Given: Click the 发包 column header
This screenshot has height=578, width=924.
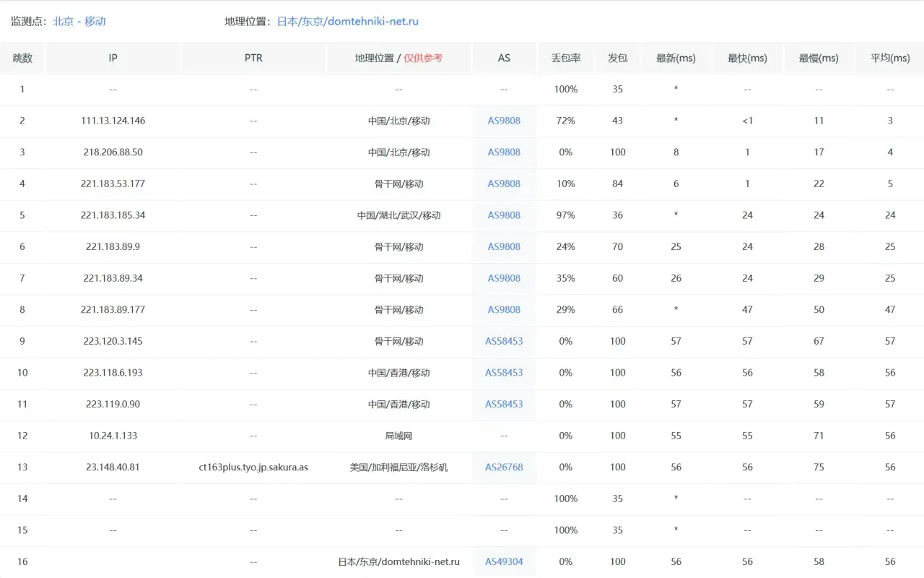Looking at the screenshot, I should click(617, 58).
